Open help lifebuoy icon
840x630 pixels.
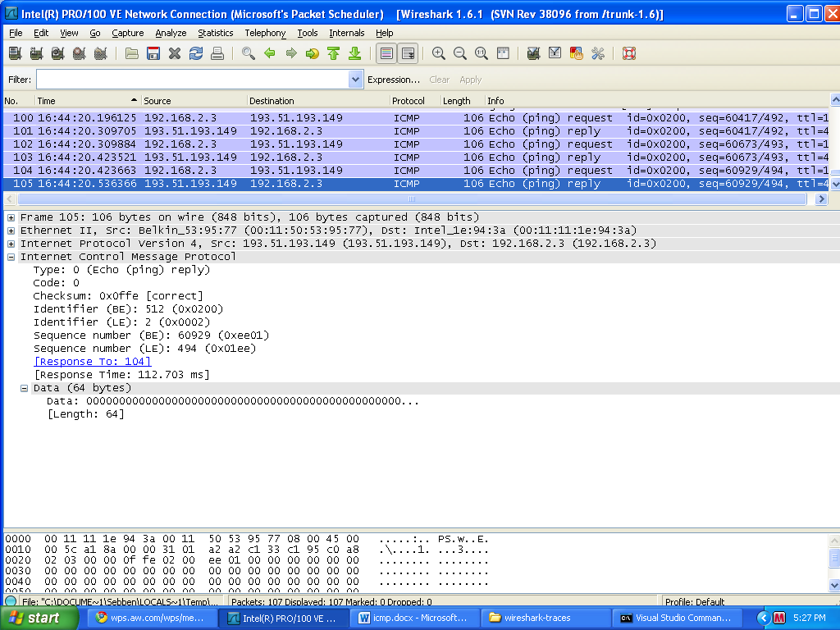coord(629,53)
